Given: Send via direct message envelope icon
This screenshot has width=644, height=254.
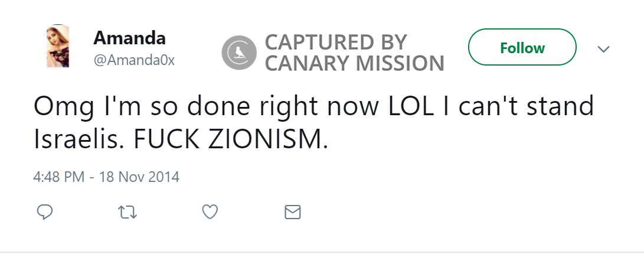Looking at the screenshot, I should click(293, 211).
